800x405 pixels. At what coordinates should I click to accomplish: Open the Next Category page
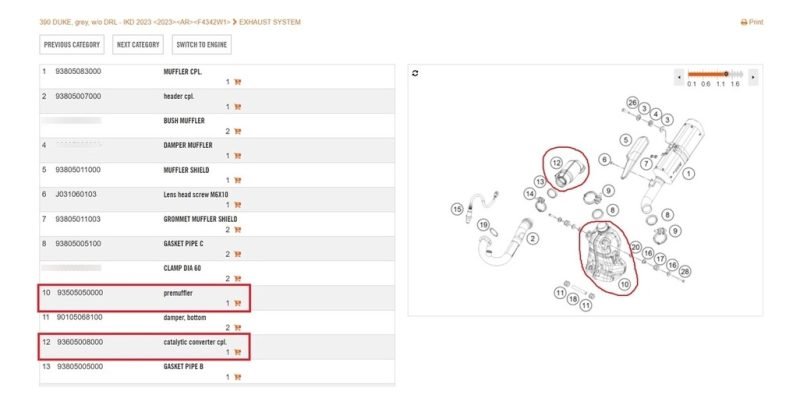pos(138,45)
